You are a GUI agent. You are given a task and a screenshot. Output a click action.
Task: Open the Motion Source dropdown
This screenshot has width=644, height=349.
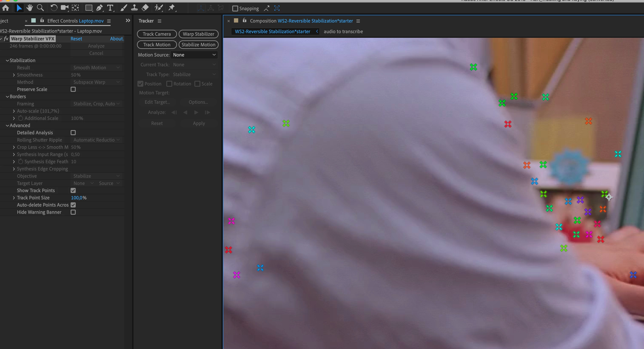pyautogui.click(x=194, y=55)
